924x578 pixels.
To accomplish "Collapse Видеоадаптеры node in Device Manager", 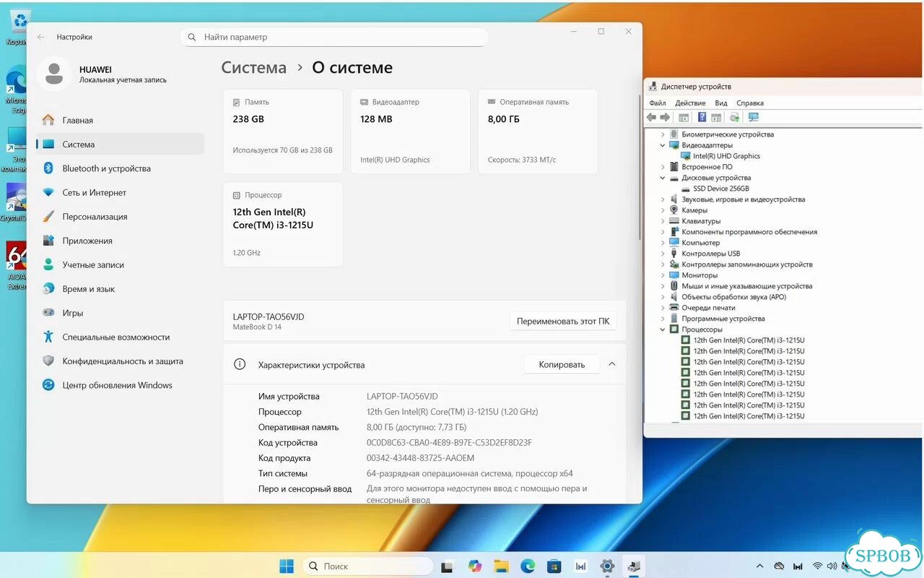I will [x=663, y=145].
